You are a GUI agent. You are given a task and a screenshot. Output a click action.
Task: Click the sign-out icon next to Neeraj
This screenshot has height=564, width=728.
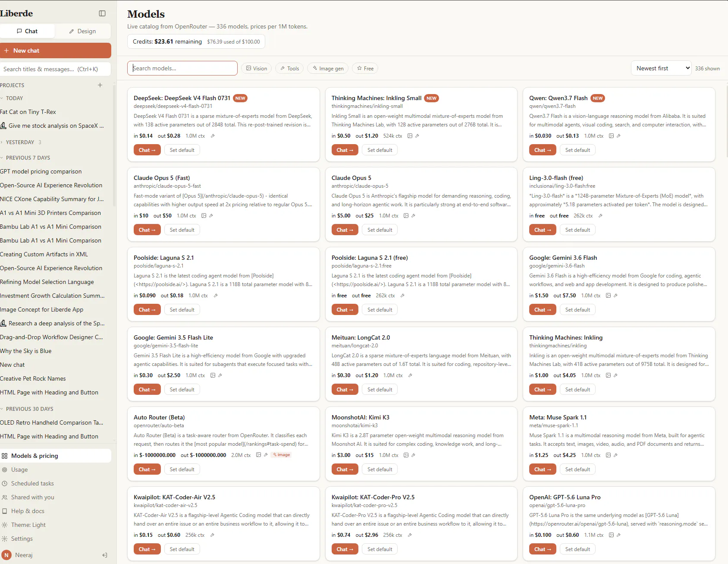(x=104, y=555)
